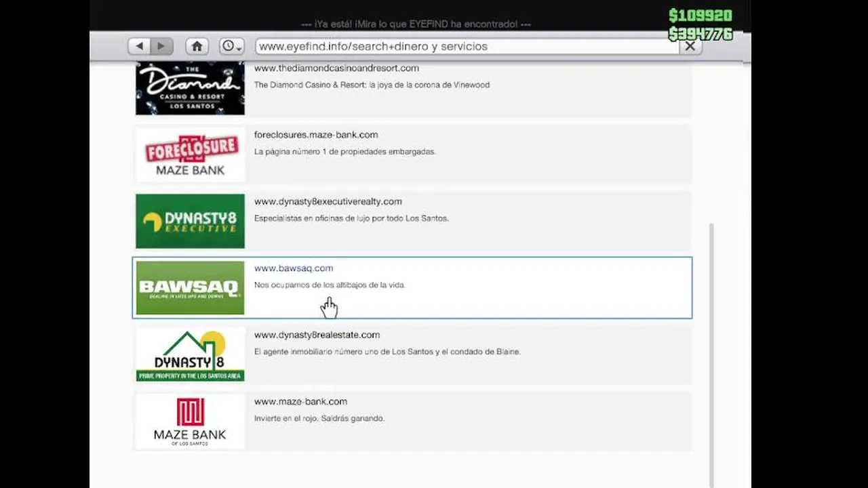Visit www.thediamondcasinoandresort.com link
868x488 pixels.
[336, 68]
